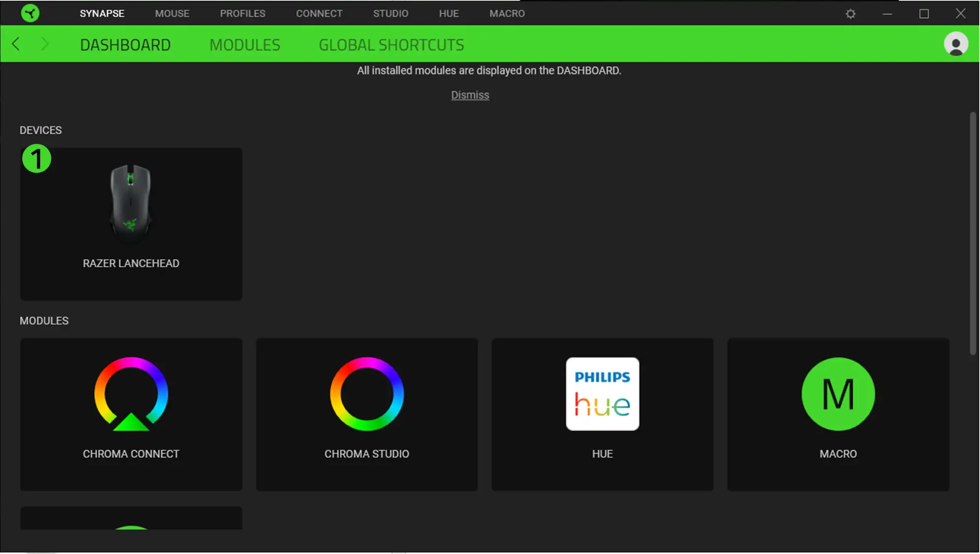Viewport: 980px width, 554px height.
Task: Open the Macro module M icon
Action: (x=838, y=394)
